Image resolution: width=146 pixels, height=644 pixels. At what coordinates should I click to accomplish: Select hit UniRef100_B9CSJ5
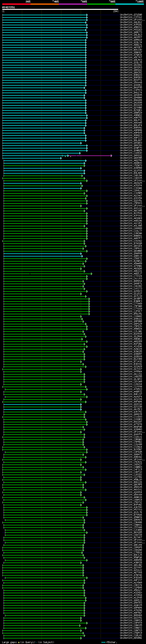point(131,555)
